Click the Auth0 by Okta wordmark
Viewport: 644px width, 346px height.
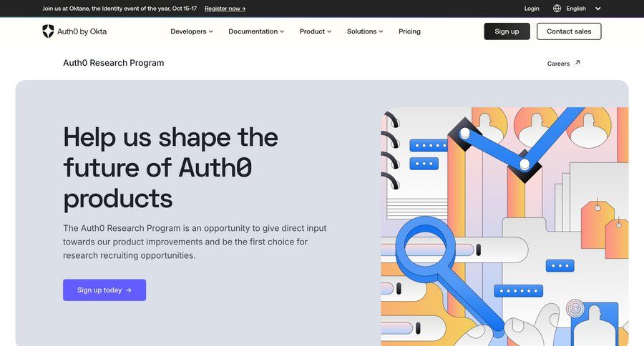coord(82,31)
